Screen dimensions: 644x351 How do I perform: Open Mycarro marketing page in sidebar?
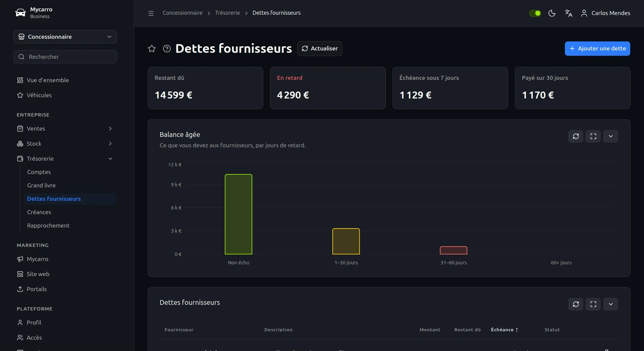[x=65, y=259]
